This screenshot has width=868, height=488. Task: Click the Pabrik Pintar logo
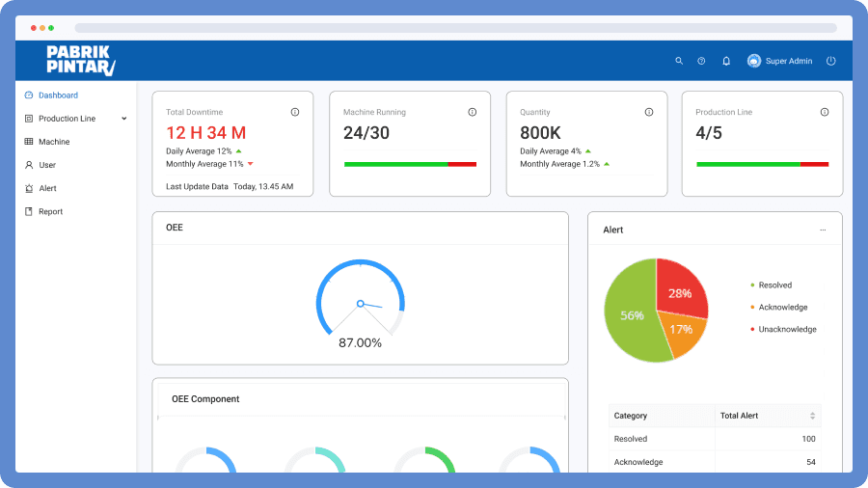pyautogui.click(x=81, y=61)
